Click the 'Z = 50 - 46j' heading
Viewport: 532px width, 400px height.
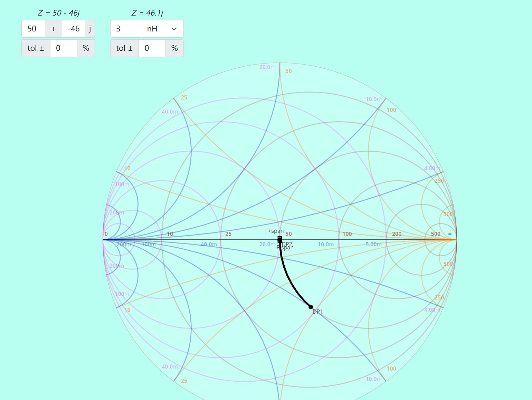click(59, 13)
